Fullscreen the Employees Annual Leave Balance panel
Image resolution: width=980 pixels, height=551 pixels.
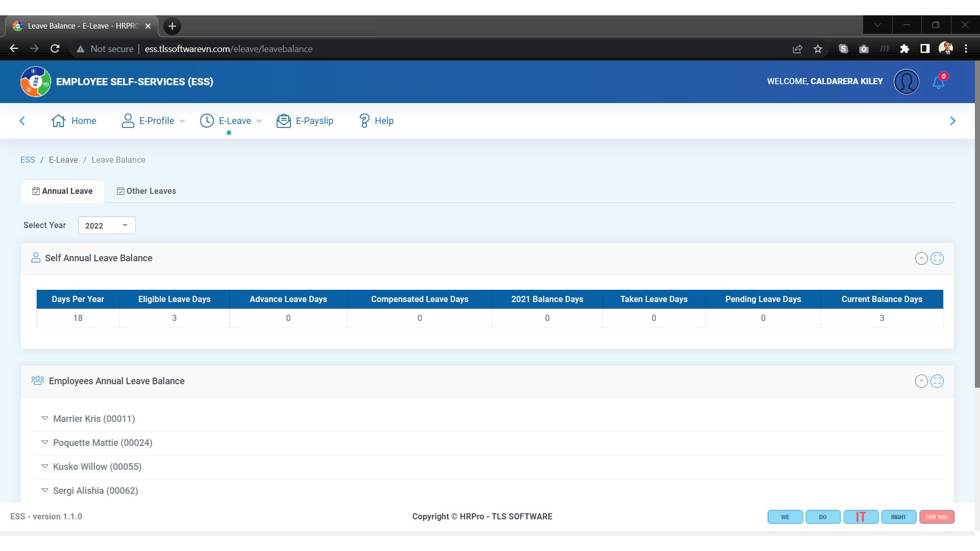[x=937, y=381]
